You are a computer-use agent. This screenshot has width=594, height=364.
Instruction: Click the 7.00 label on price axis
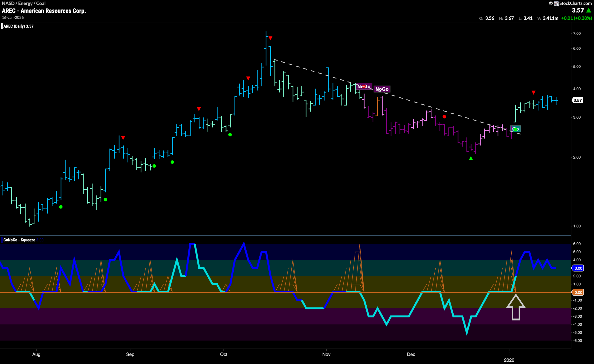click(577, 33)
